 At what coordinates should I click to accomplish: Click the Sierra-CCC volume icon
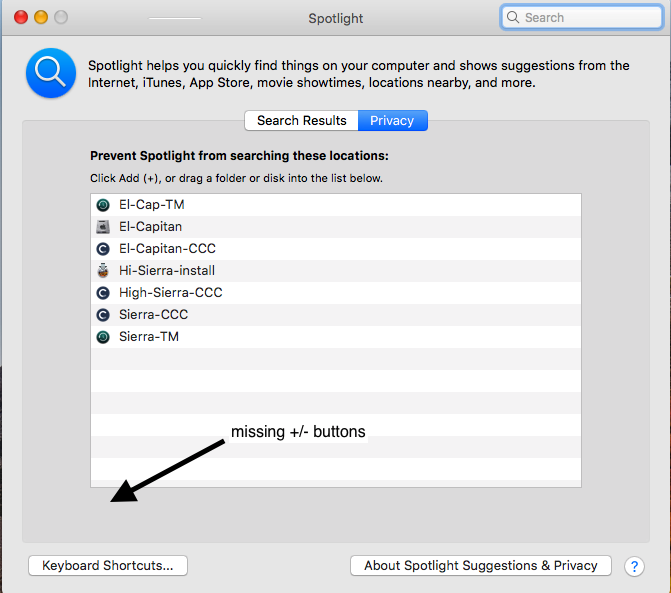[103, 315]
